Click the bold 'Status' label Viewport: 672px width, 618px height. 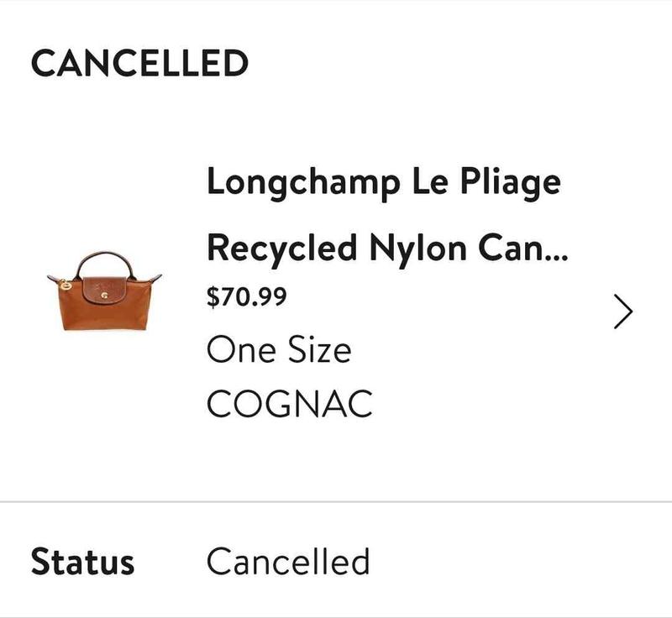click(x=82, y=562)
